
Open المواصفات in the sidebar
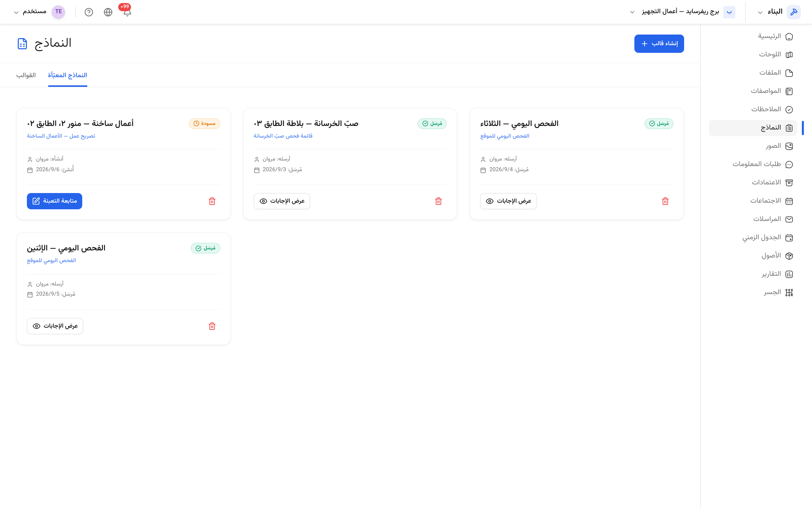(x=753, y=91)
